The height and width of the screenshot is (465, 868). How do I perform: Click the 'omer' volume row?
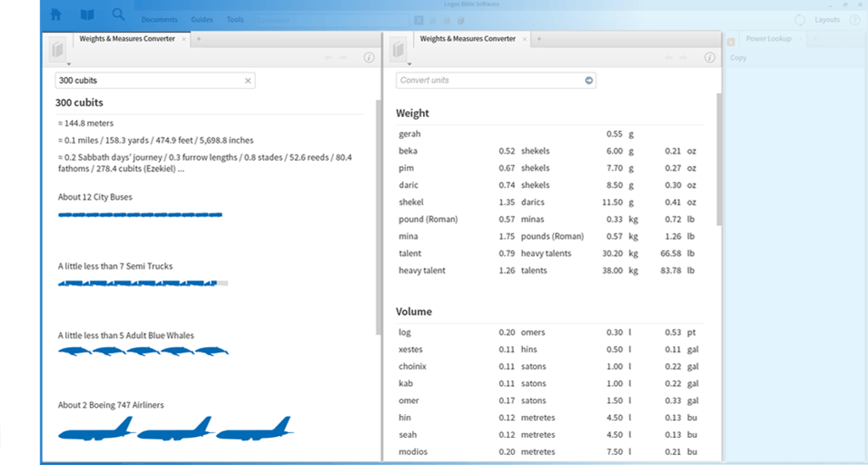549,401
